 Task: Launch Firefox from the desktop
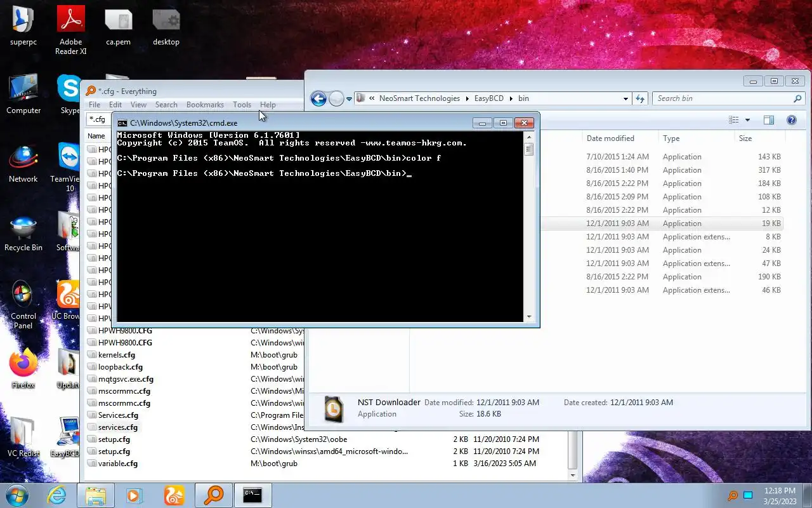pyautogui.click(x=23, y=370)
